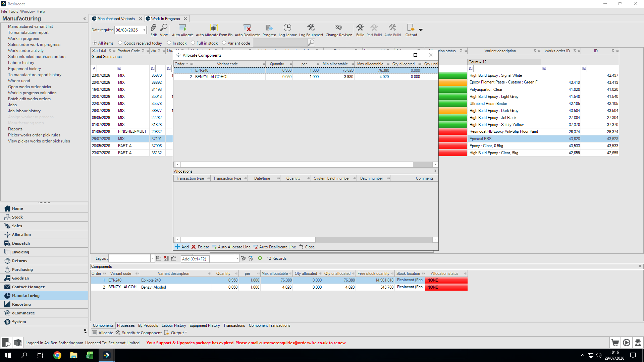Open the Help menu

point(41,11)
